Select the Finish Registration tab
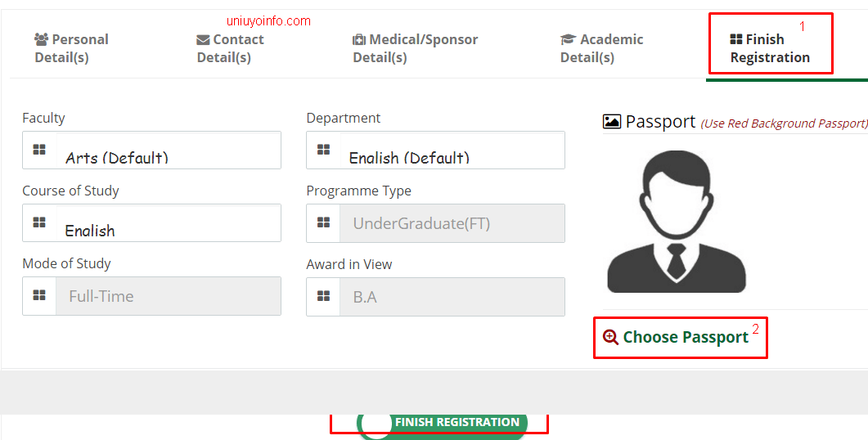This screenshot has width=868, height=440. click(770, 48)
